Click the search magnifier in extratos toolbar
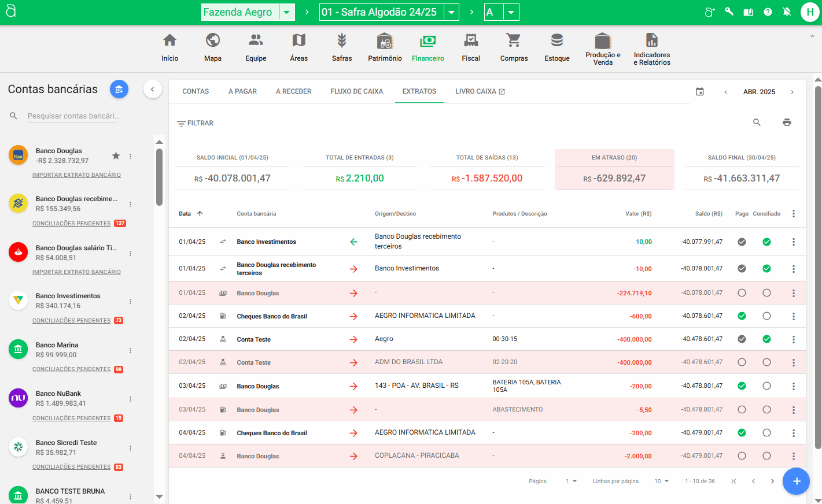The height and width of the screenshot is (504, 822). click(x=757, y=123)
